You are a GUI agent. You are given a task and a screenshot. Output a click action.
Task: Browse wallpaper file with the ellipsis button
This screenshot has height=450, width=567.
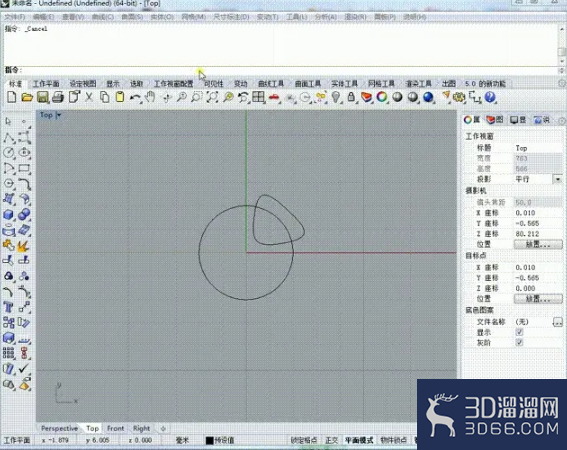558,322
